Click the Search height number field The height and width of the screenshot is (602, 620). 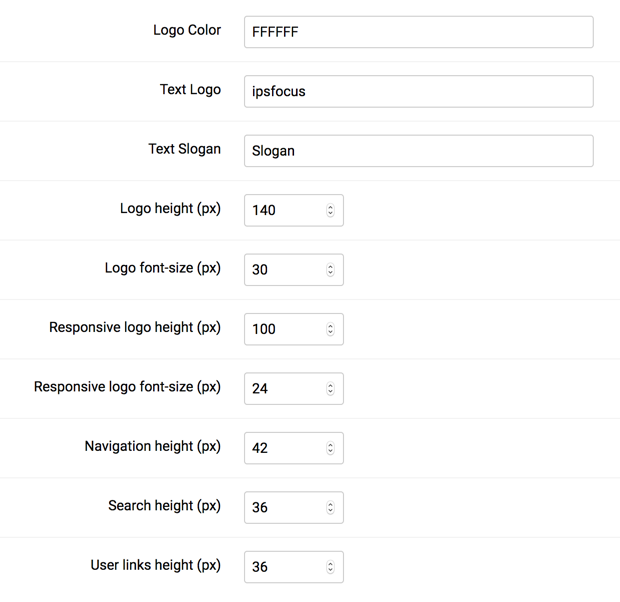283,507
